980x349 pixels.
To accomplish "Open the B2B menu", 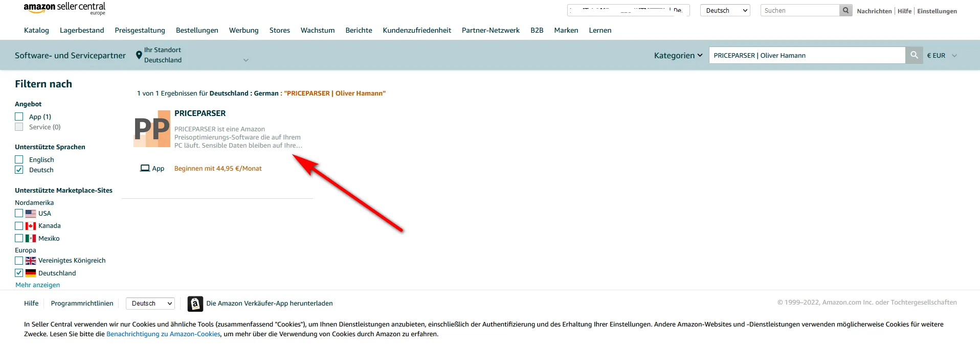I will pyautogui.click(x=537, y=30).
